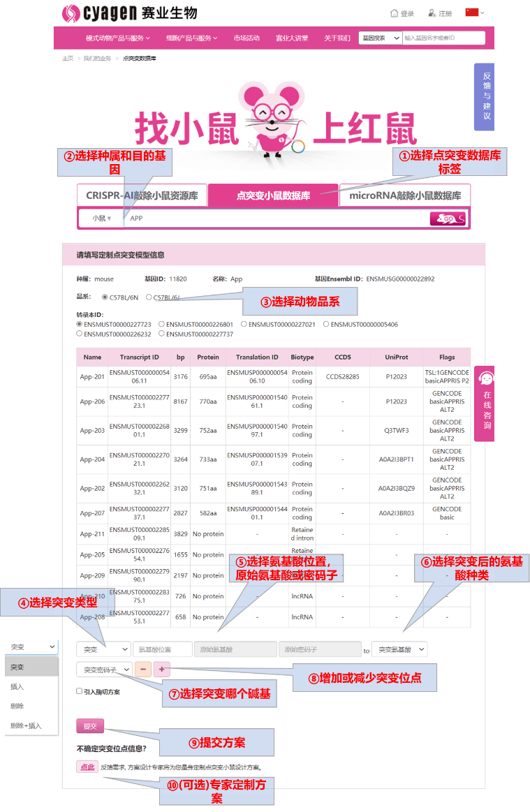
Task: Click the 695aa protein cell
Action: coord(208,376)
